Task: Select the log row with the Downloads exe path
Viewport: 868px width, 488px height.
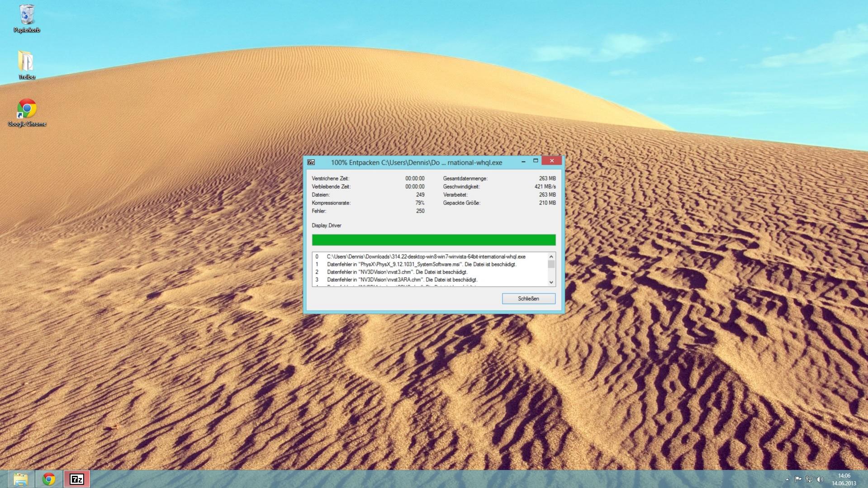Action: [430, 256]
